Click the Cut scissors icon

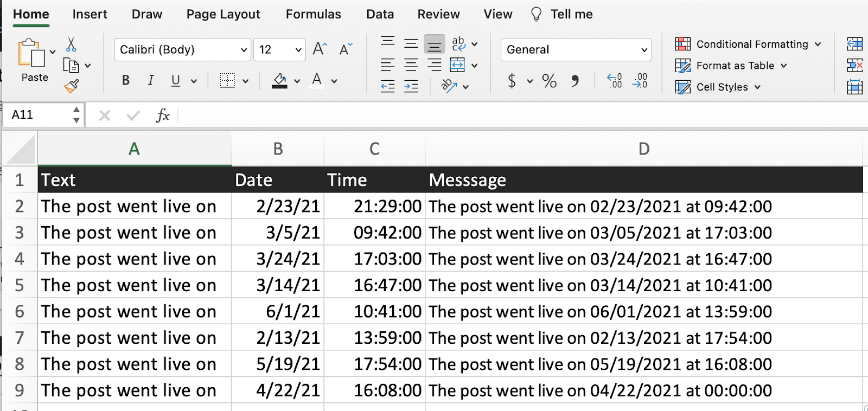pyautogui.click(x=71, y=44)
